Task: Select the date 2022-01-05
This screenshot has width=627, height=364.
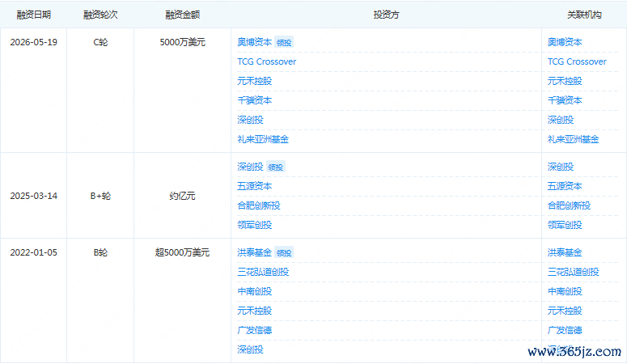Action: [x=34, y=252]
